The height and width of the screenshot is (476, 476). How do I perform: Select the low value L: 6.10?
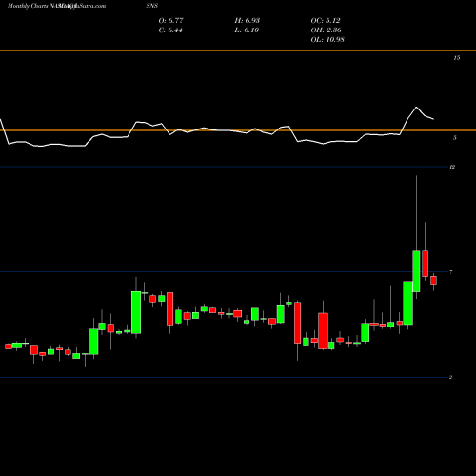click(247, 30)
